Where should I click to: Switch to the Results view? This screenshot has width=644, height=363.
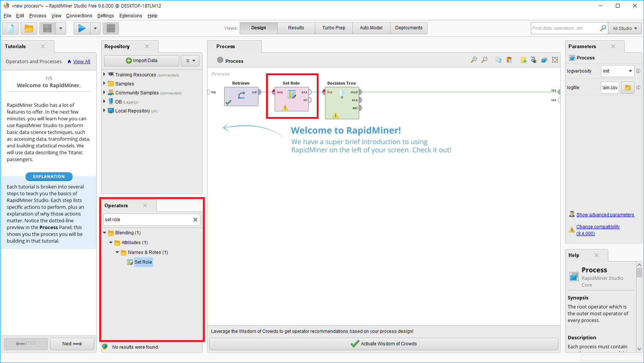coord(296,28)
